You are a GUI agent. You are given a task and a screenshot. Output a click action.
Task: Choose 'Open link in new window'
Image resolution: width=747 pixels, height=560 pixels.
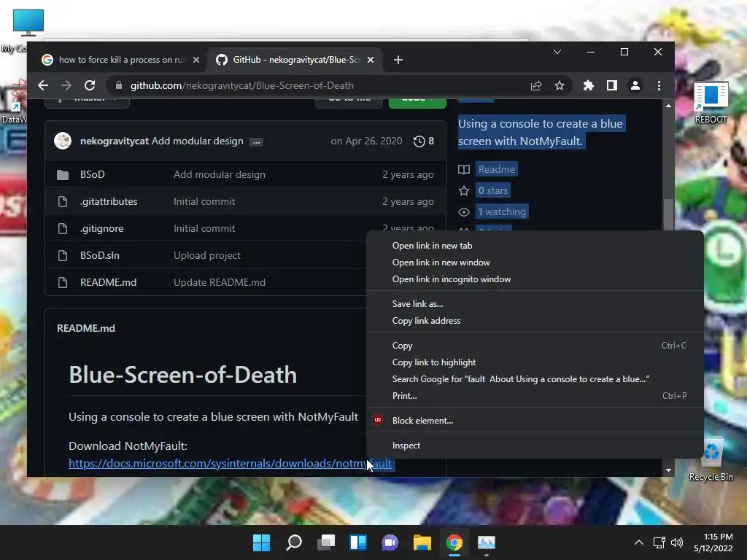click(535, 262)
